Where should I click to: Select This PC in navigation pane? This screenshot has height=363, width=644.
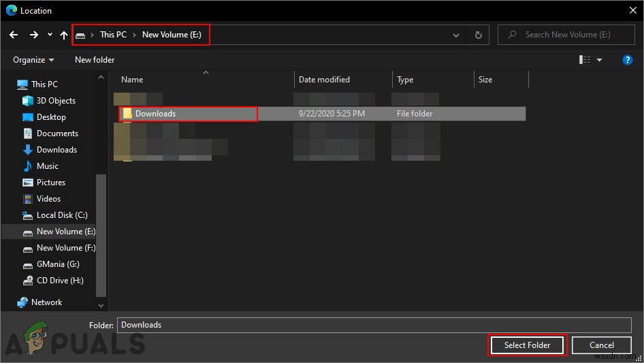[44, 84]
